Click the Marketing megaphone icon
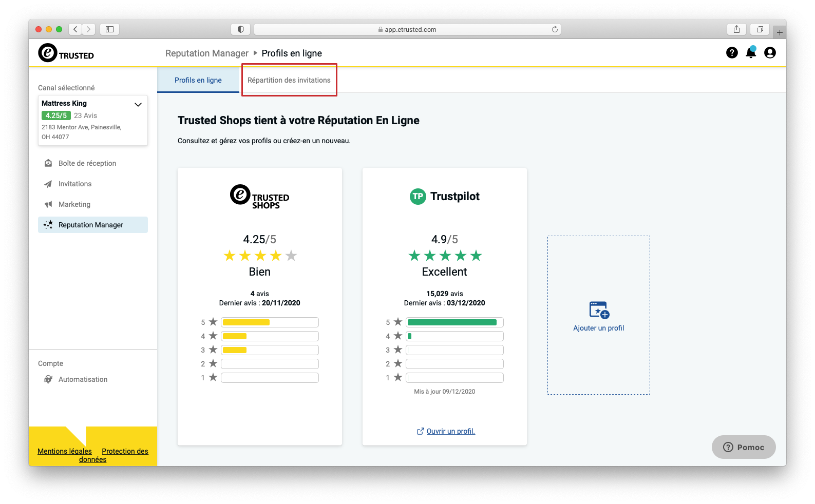This screenshot has height=504, width=815. click(x=48, y=204)
